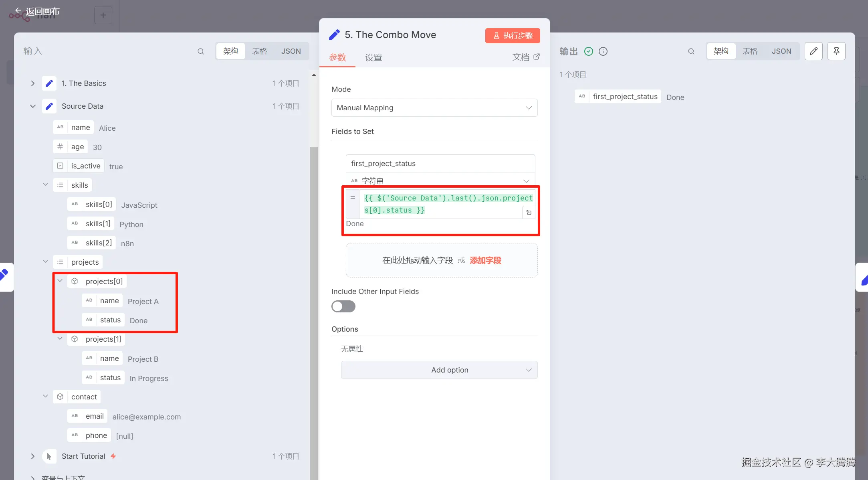This screenshot has height=480, width=868.
Task: Click the Start Tutorial cursor icon
Action: click(49, 456)
